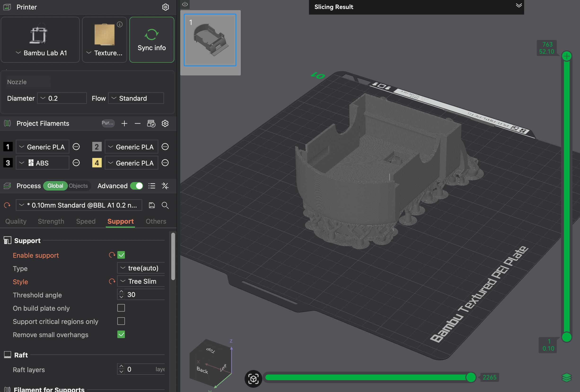Click the horizontal move progress slider handle
This screenshot has height=392, width=580.
click(x=471, y=377)
